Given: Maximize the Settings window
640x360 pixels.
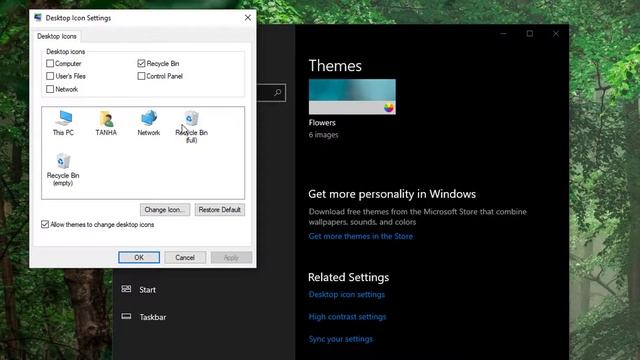Looking at the screenshot, I should click(x=529, y=33).
